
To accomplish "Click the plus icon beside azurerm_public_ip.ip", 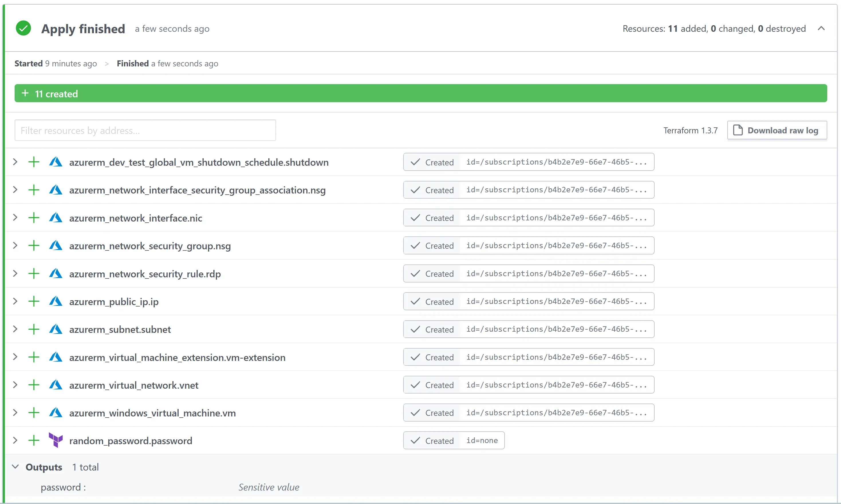I will pyautogui.click(x=34, y=301).
